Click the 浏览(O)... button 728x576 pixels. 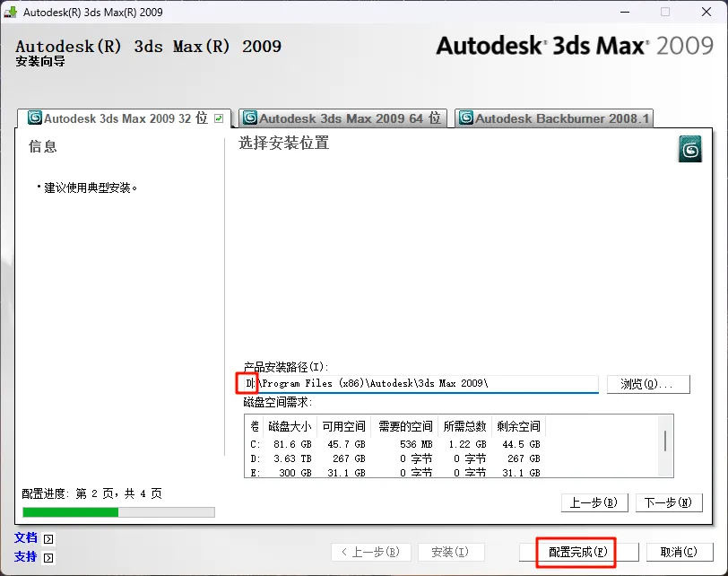pyautogui.click(x=648, y=384)
